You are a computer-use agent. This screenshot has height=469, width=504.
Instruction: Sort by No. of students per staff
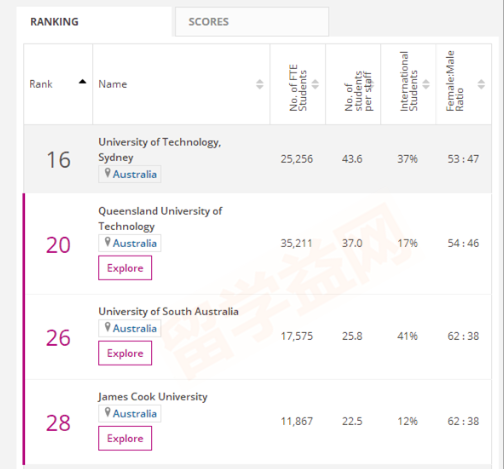(x=370, y=84)
